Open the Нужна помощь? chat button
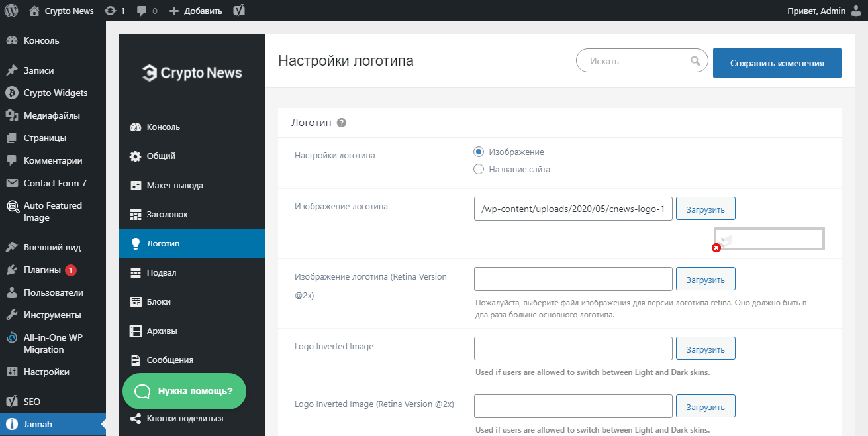 click(x=184, y=391)
